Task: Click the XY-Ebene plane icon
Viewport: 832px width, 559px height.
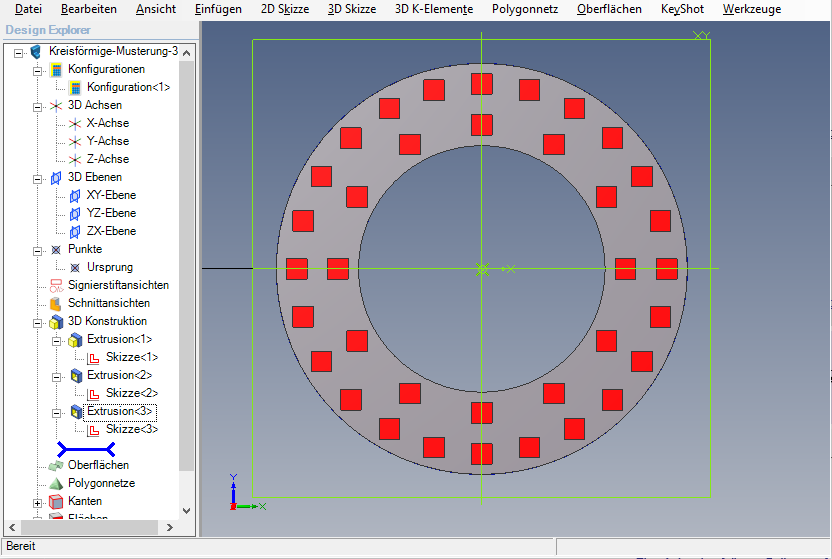Action: click(x=75, y=196)
